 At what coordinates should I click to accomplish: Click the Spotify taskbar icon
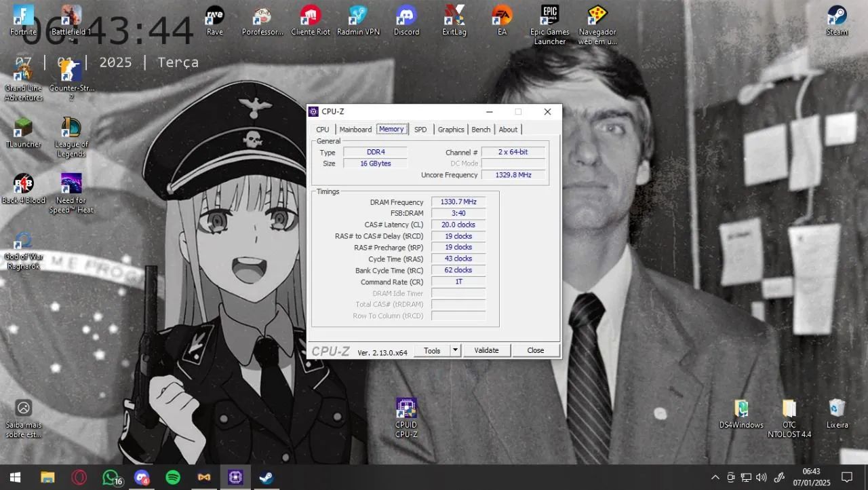(x=173, y=477)
